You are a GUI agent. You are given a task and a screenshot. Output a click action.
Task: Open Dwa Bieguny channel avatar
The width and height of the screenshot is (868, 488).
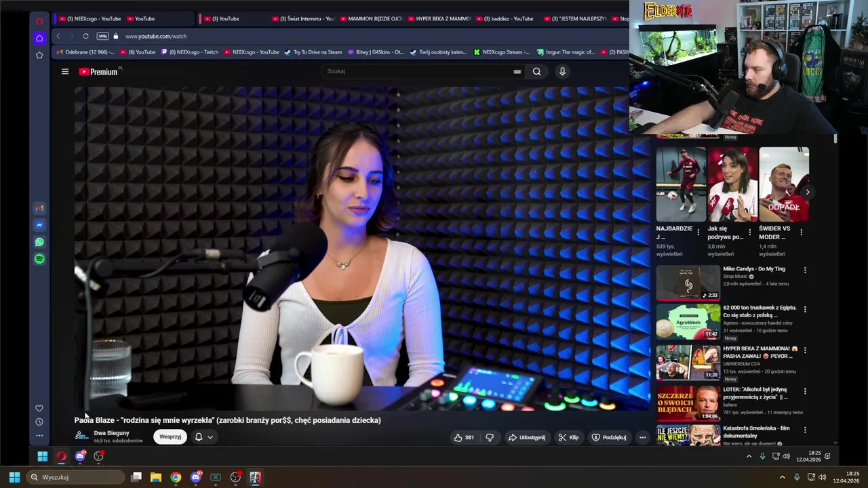pos(81,436)
